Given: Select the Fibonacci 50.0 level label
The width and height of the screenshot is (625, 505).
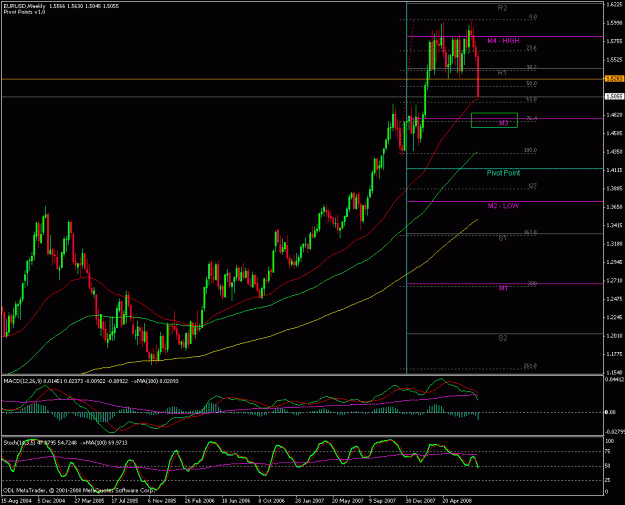Looking at the screenshot, I should pyautogui.click(x=531, y=83).
